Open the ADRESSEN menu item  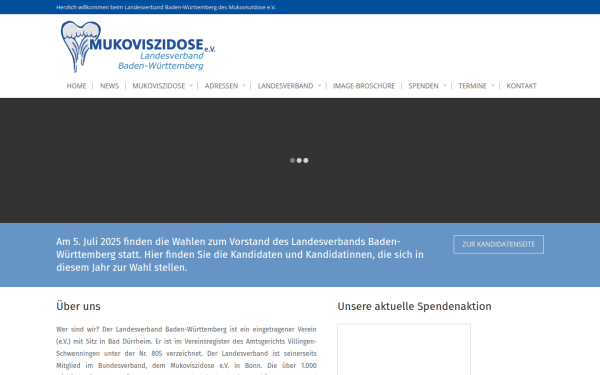point(221,86)
